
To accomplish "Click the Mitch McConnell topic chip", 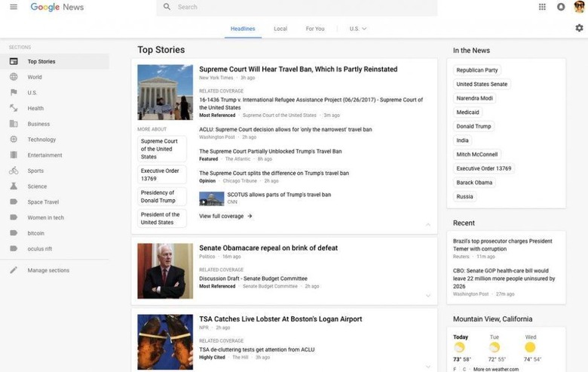I will (477, 154).
